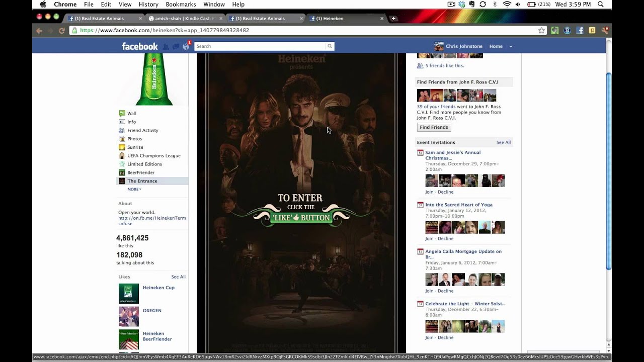This screenshot has width=644, height=362.
Task: Open UEFA Champions League section
Action: point(153,156)
